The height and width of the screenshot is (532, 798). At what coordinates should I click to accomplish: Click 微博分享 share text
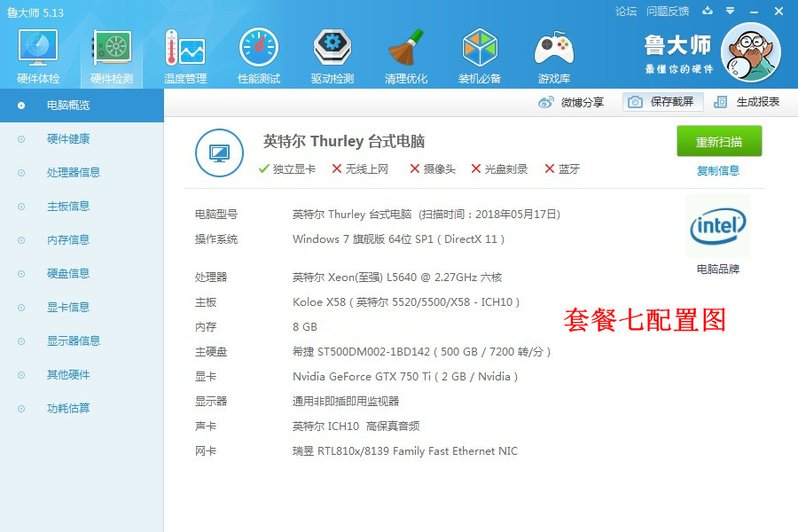pyautogui.click(x=583, y=102)
